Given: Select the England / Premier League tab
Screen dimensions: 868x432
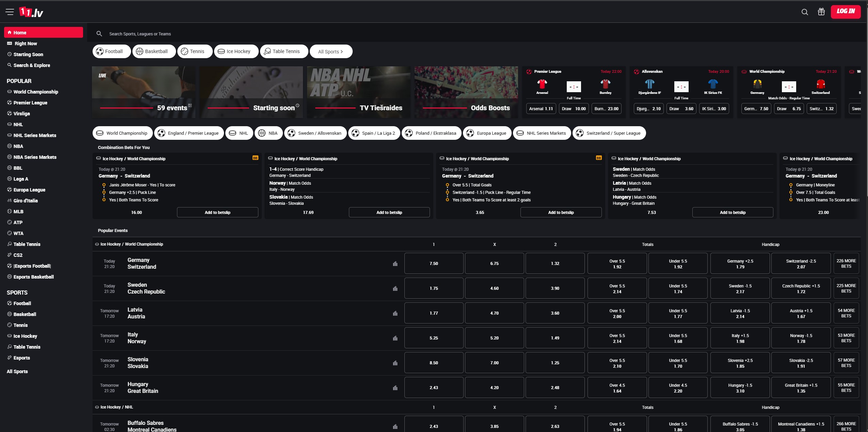Looking at the screenshot, I should point(189,133).
